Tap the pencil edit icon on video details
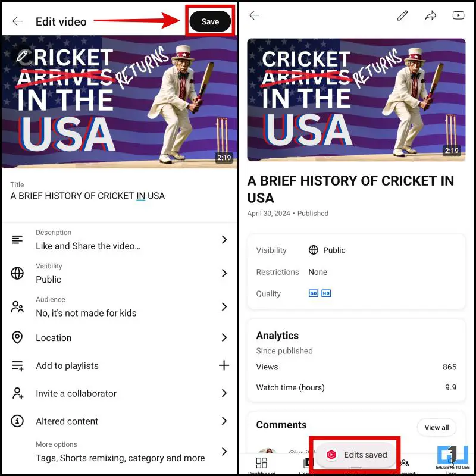This screenshot has width=476, height=476. pos(403,15)
